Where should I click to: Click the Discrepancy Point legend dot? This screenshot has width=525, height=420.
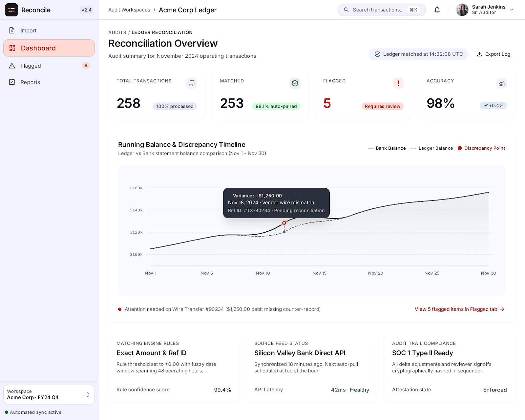pyautogui.click(x=460, y=148)
